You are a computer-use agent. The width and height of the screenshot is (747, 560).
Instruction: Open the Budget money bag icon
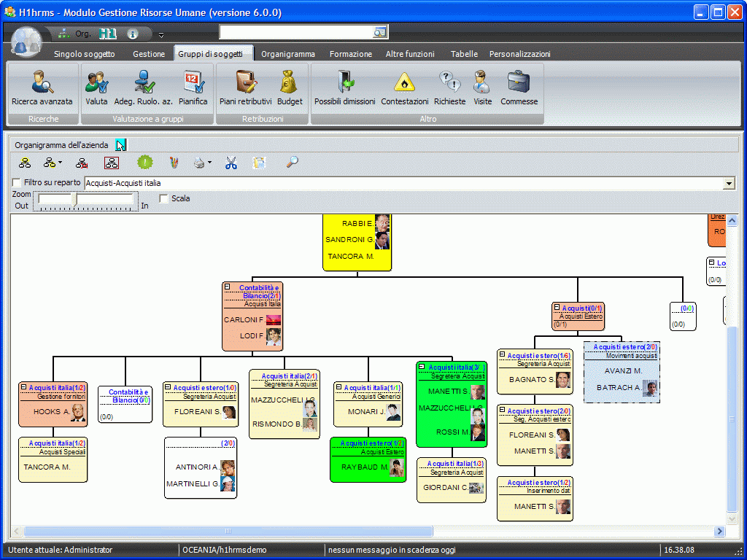pyautogui.click(x=290, y=87)
